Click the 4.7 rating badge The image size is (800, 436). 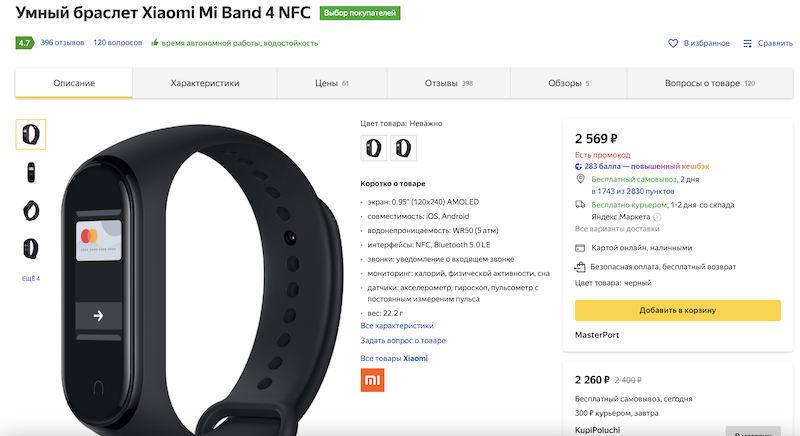click(24, 43)
